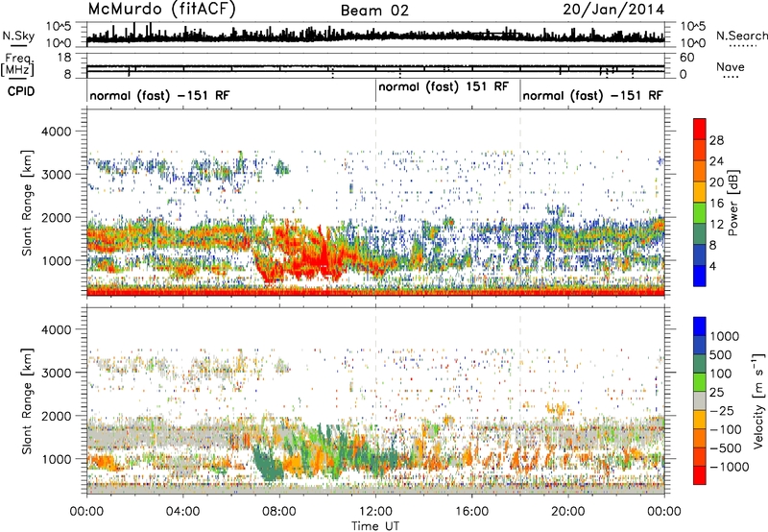This screenshot has width=768, height=532.
Task: Click the 12:00 time tick label
Action: click(x=375, y=512)
